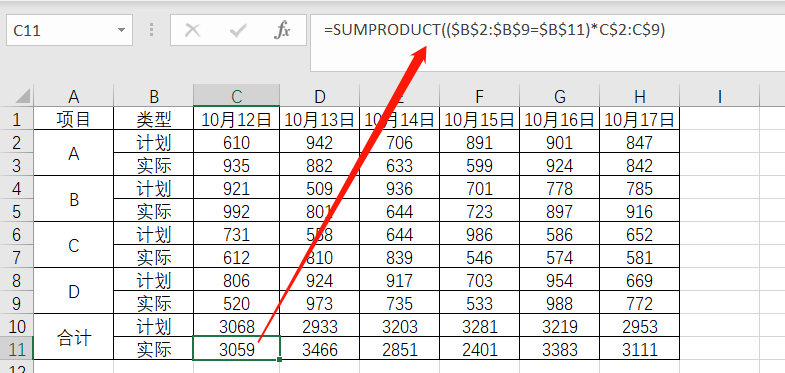Select cell containing 3059
This screenshot has height=373, width=785.
click(236, 348)
